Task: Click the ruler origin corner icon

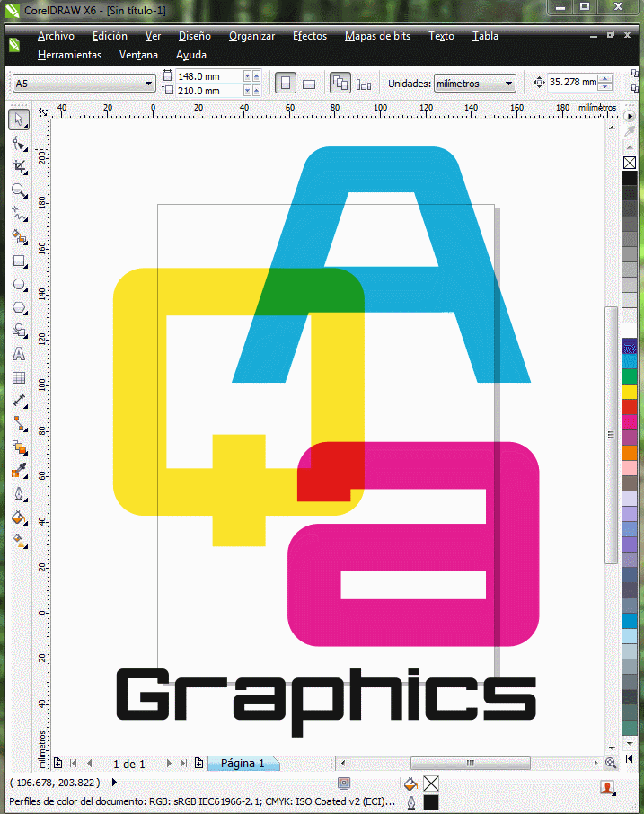Action: click(43, 112)
